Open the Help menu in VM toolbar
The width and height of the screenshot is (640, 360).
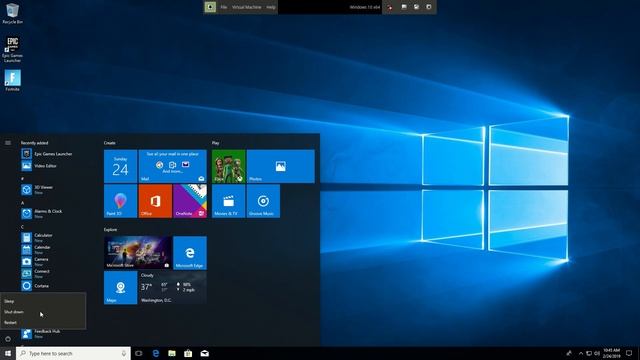click(271, 7)
